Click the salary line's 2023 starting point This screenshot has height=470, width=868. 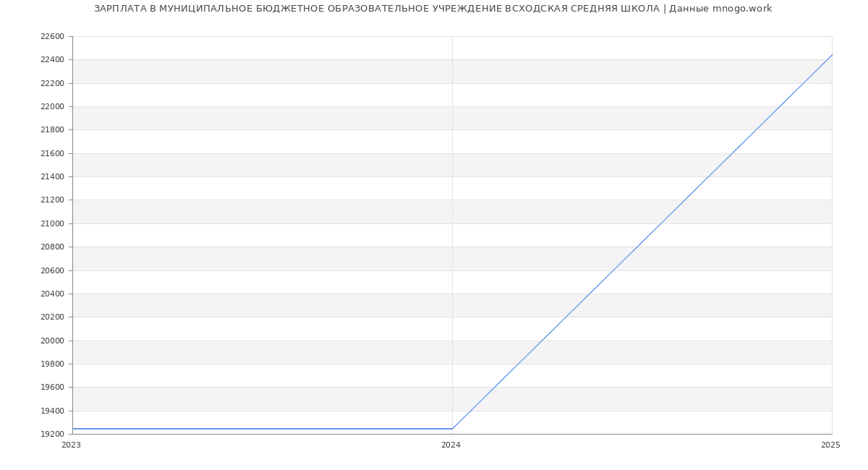point(73,429)
